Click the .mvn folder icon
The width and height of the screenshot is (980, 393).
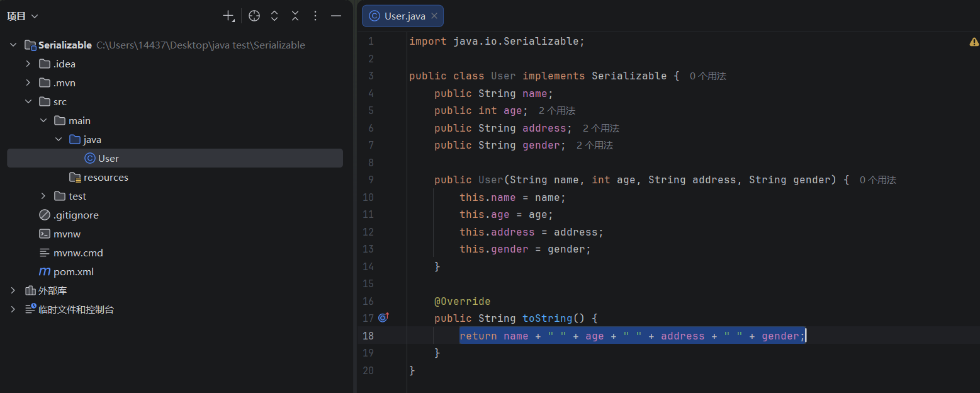[x=44, y=83]
